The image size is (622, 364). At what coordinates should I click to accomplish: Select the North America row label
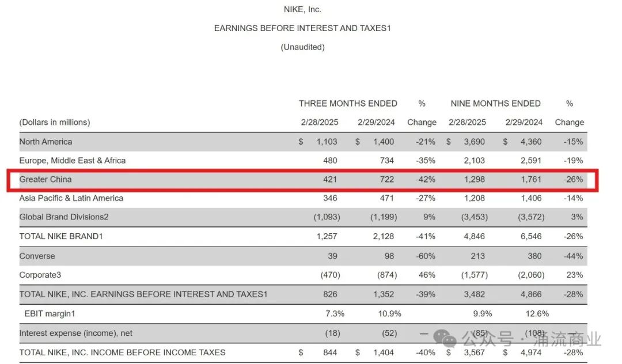(45, 142)
